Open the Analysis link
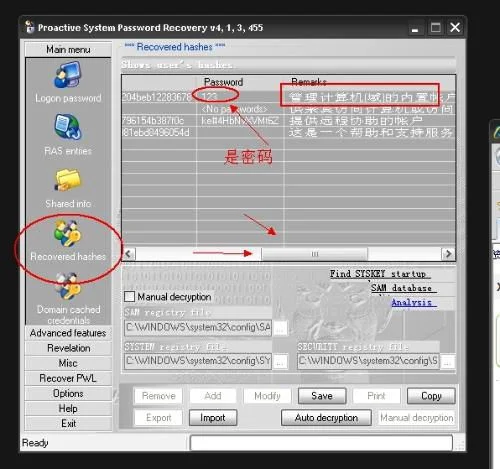This screenshot has height=469, width=500. click(414, 303)
